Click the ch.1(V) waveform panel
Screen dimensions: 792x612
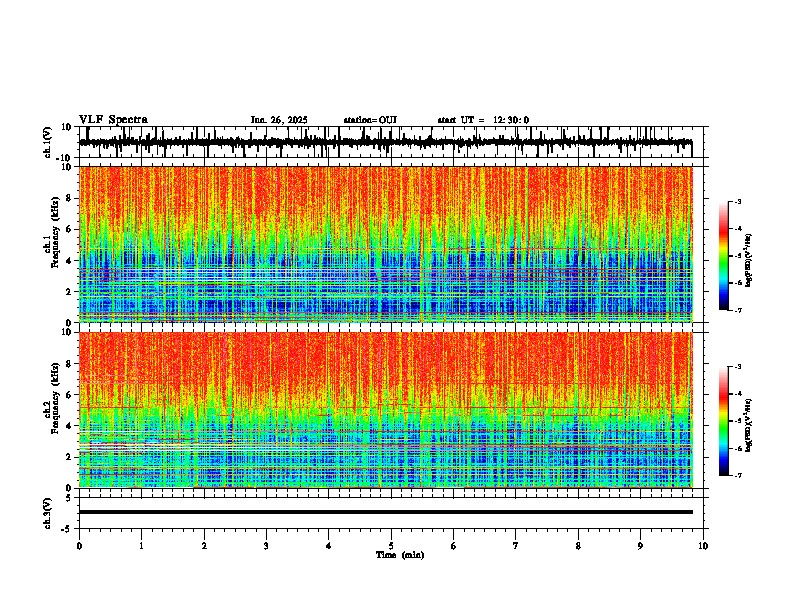click(393, 142)
